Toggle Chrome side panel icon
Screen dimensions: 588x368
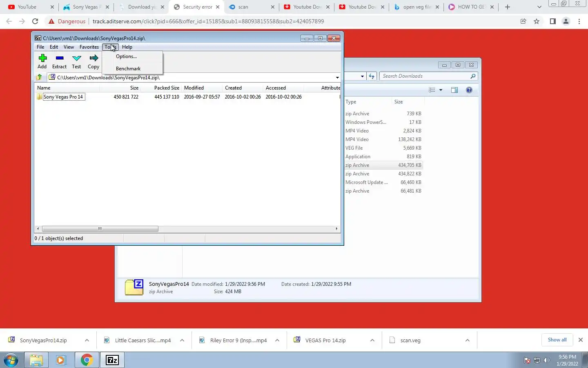(x=552, y=21)
